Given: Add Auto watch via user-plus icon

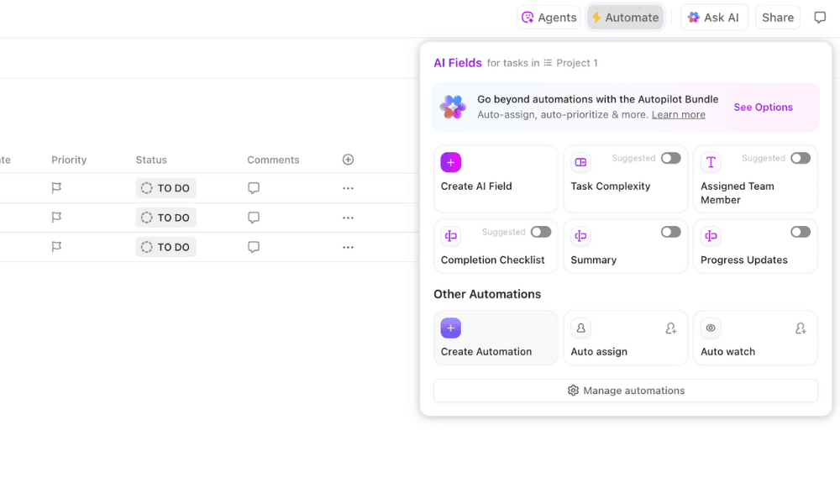Looking at the screenshot, I should pos(801,328).
